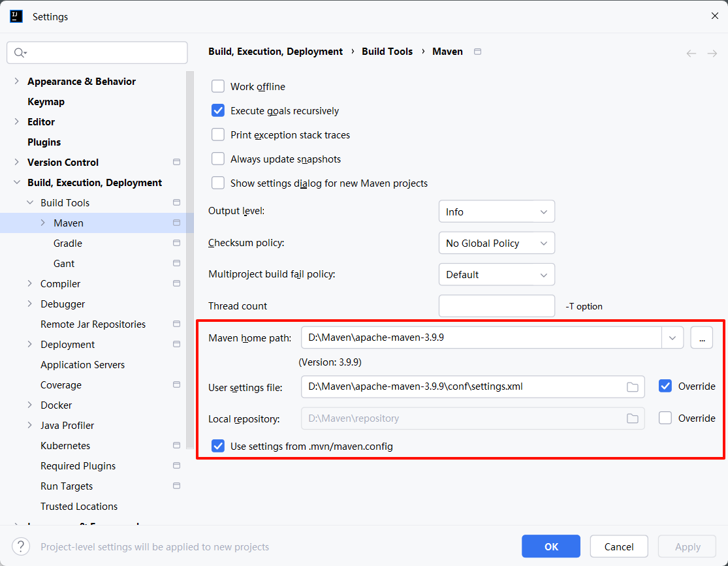Check Always update snapshots
The width and height of the screenshot is (728, 566).
coord(218,159)
